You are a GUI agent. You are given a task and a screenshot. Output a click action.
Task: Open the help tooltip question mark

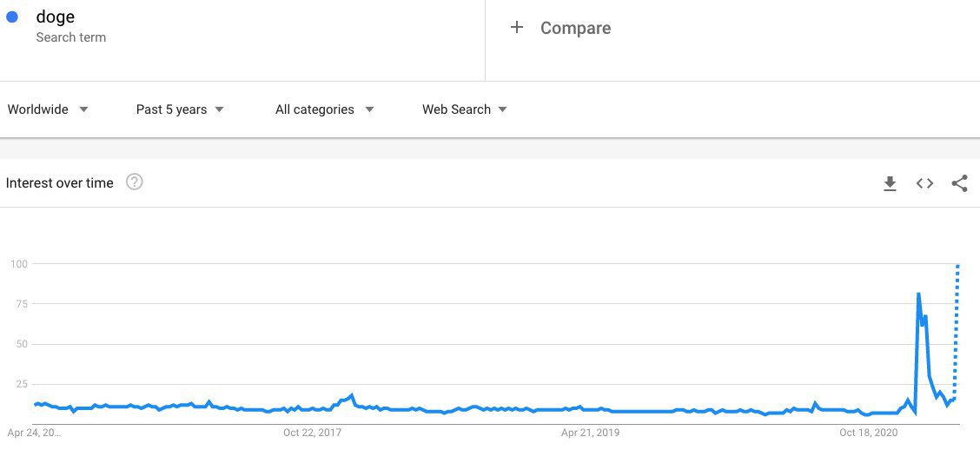[135, 182]
